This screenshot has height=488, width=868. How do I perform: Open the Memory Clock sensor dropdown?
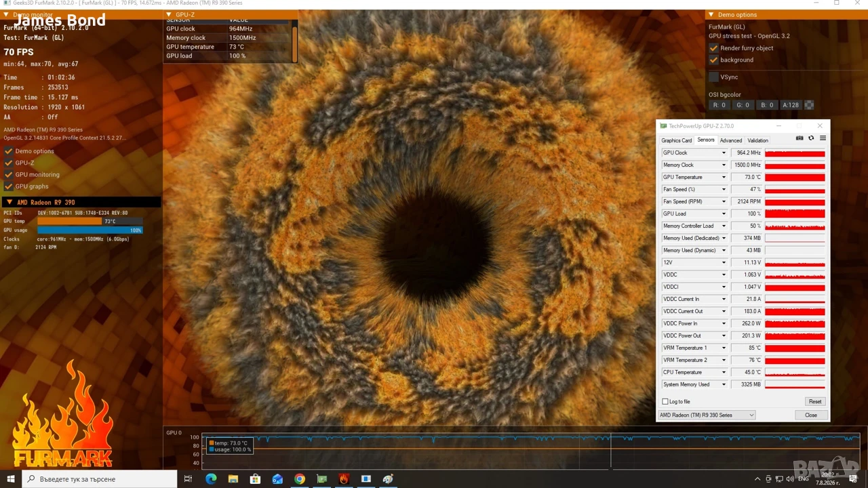click(x=724, y=165)
